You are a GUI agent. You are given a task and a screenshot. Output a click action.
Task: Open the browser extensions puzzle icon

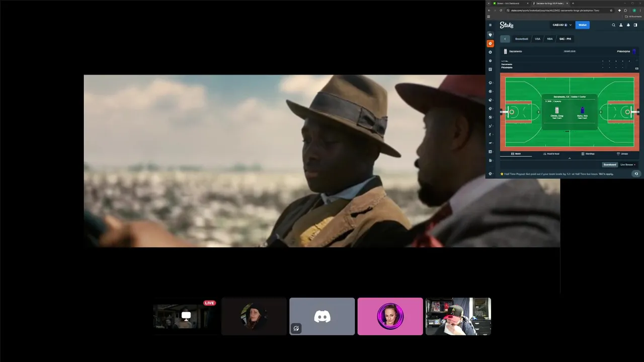625,10
